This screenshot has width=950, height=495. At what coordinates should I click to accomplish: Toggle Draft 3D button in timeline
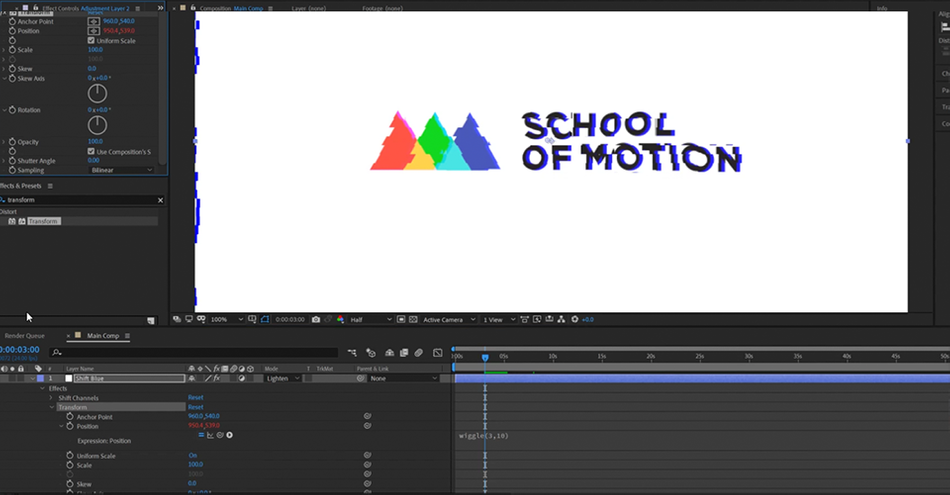point(371,353)
